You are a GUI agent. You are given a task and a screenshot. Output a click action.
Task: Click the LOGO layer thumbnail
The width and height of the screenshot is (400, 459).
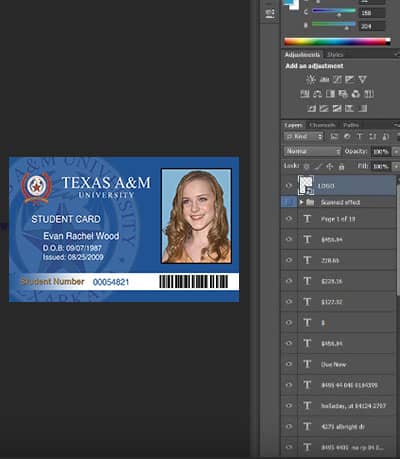(306, 185)
